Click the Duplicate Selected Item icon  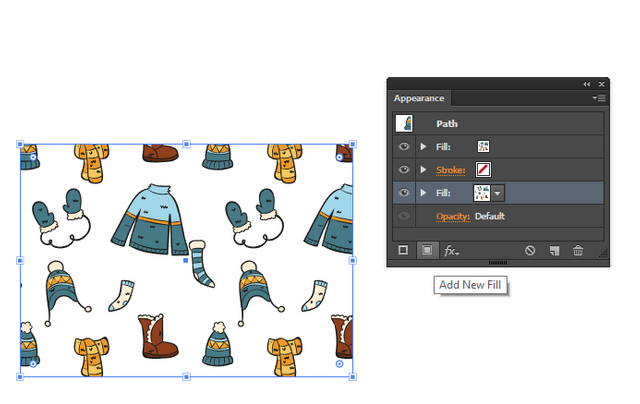click(x=554, y=251)
